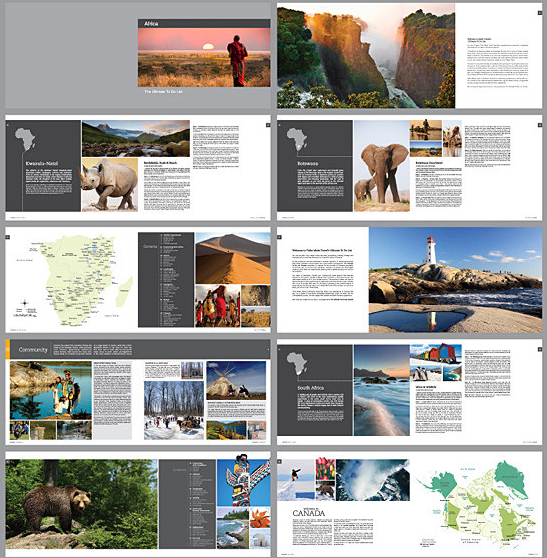This screenshot has height=558, width=547.
Task: Click the compass rose on Africa map
Action: click(x=25, y=303)
